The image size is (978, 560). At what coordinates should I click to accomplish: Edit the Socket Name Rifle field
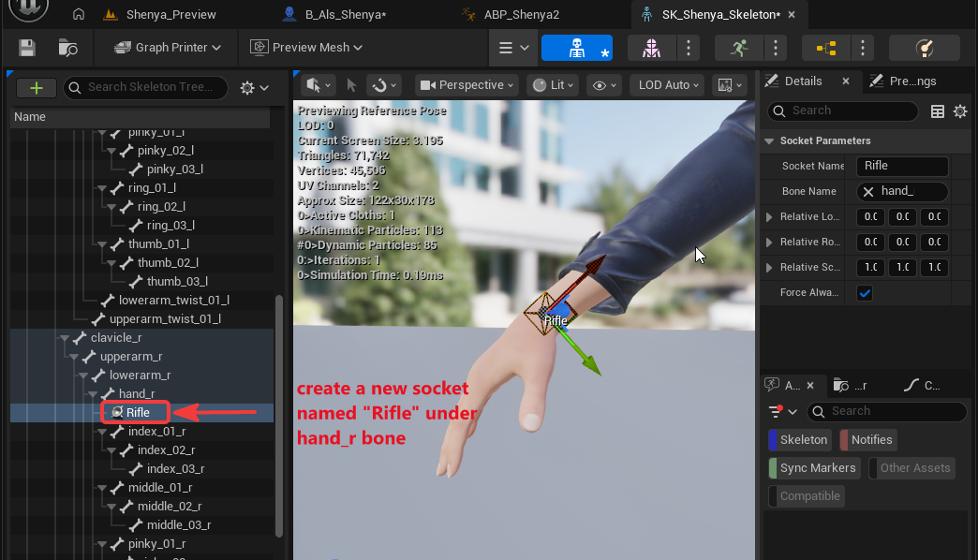pyautogui.click(x=902, y=166)
